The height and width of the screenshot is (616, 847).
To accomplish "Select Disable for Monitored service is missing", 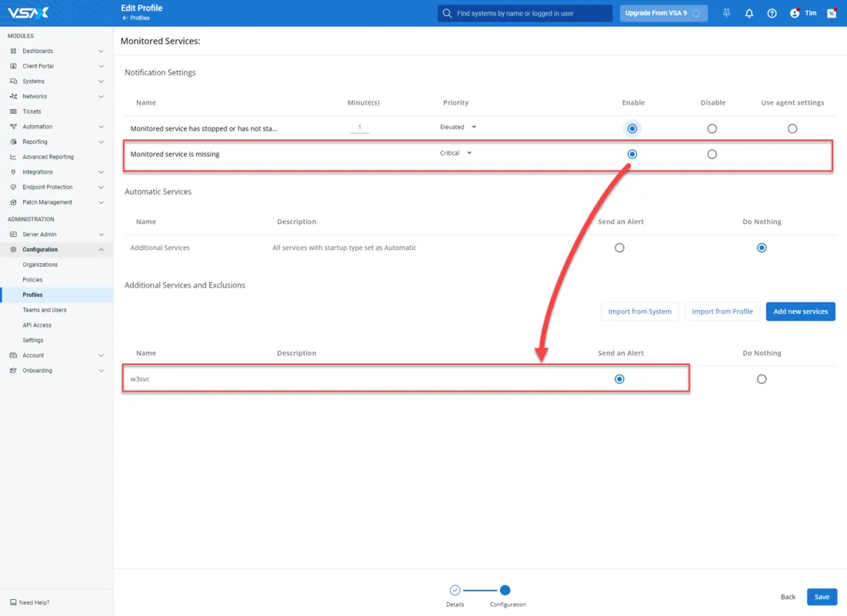I will coord(712,155).
